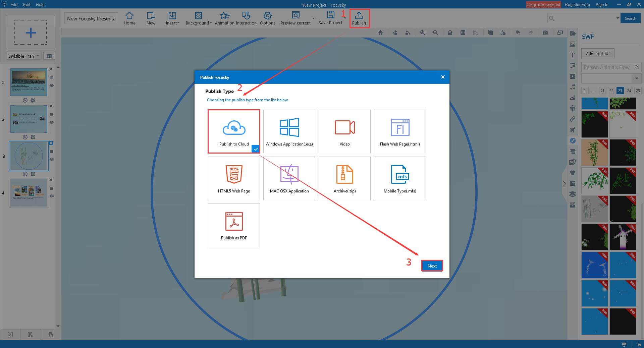This screenshot has height=348, width=644.
Task: Click the Next button in publish dialog
Action: (432, 266)
